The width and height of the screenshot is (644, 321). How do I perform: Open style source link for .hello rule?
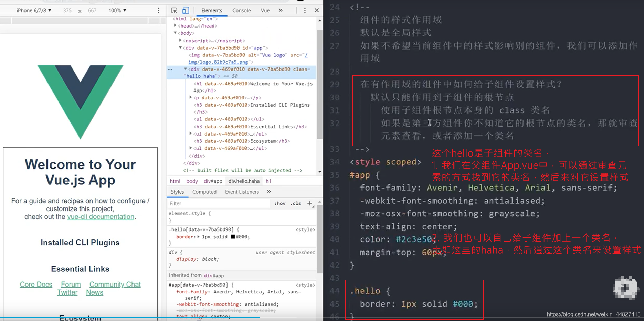click(x=305, y=229)
